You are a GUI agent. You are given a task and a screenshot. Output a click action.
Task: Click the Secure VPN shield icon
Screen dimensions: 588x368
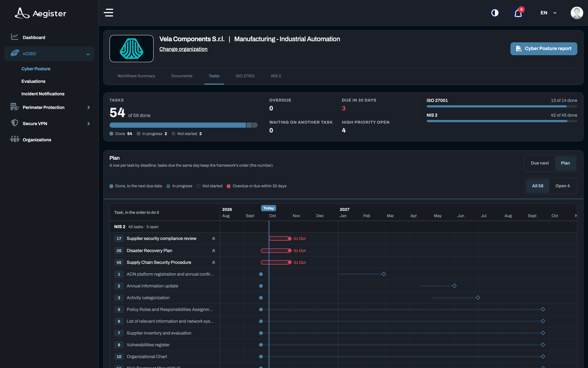click(x=15, y=123)
